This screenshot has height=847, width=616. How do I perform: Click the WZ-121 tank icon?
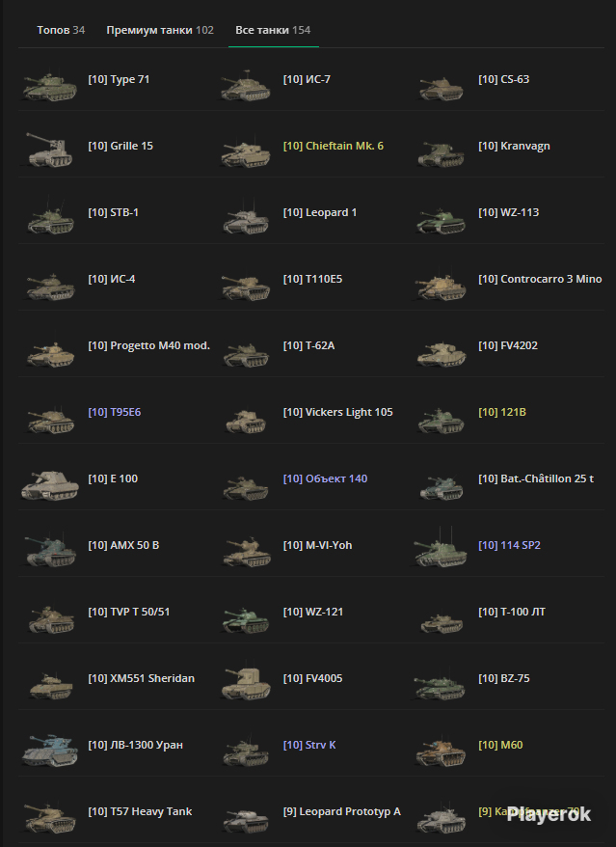(246, 619)
